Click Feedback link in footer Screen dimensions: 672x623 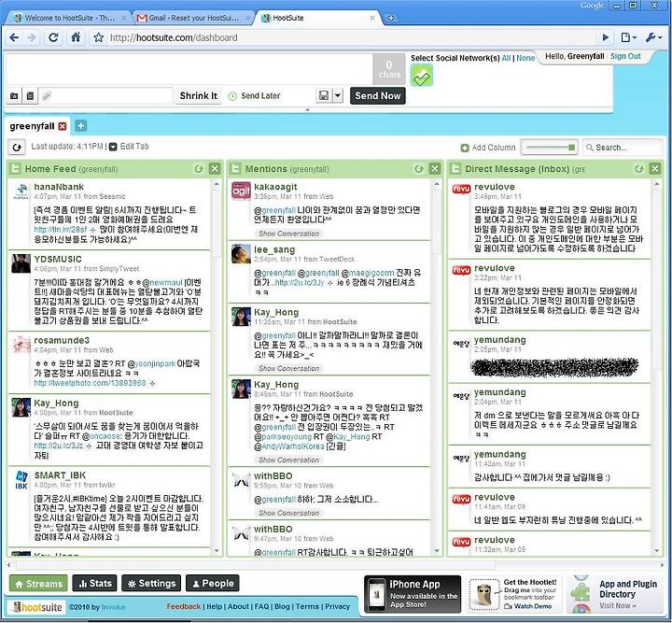(x=184, y=607)
